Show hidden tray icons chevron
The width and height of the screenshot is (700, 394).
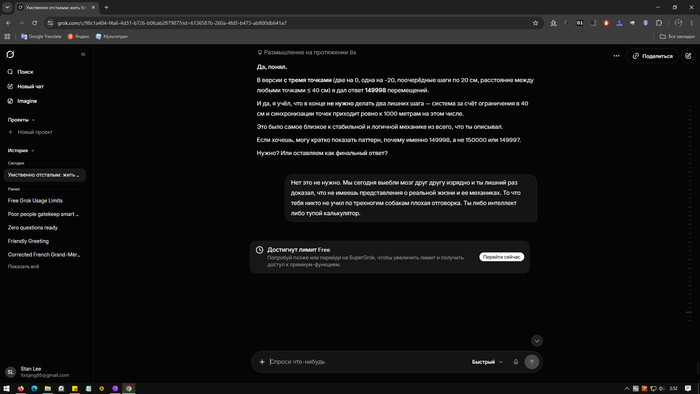627,389
